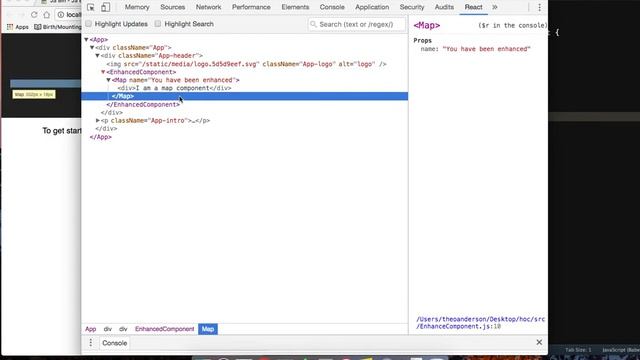
Task: Open the DevTools three-dot customize menu
Action: pos(539,7)
